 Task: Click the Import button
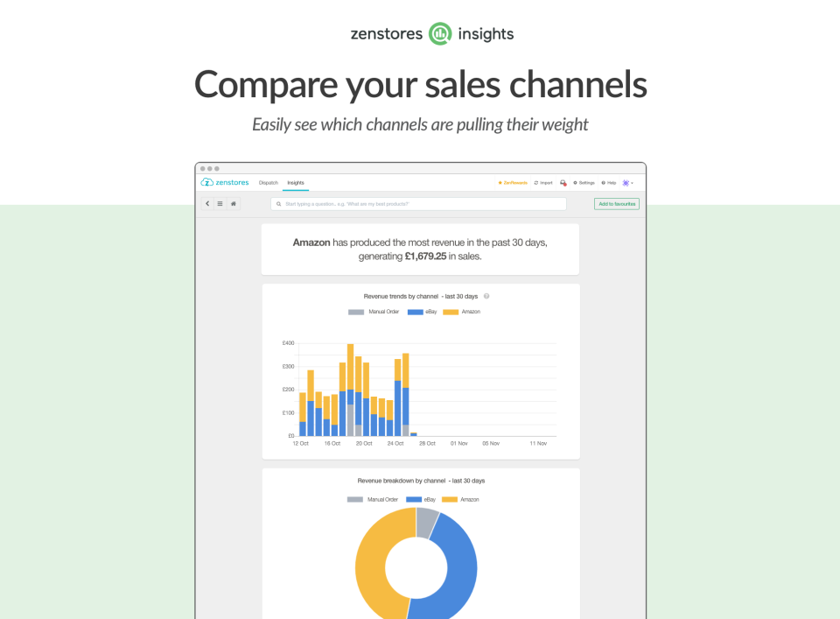543,183
